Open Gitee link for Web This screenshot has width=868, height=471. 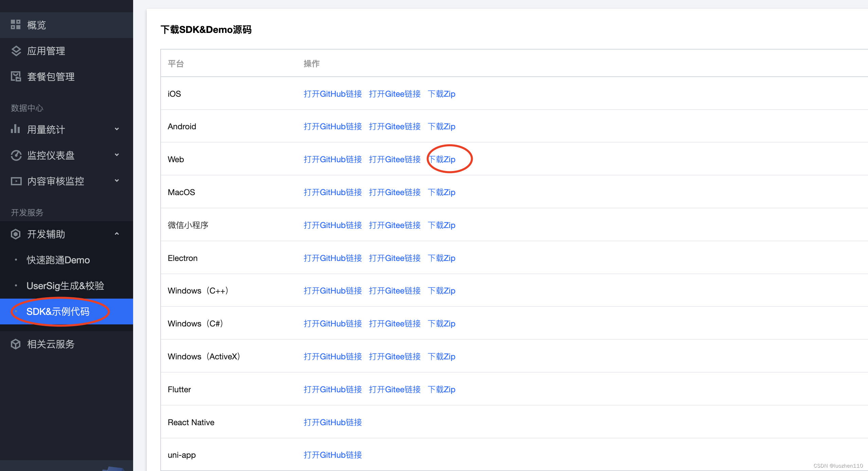point(395,159)
